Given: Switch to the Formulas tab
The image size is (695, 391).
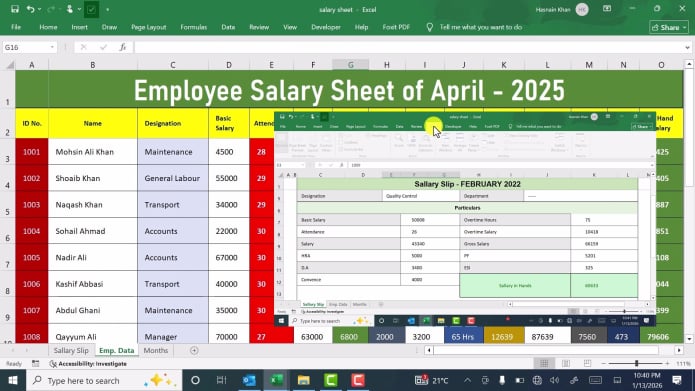Looking at the screenshot, I should (x=194, y=27).
